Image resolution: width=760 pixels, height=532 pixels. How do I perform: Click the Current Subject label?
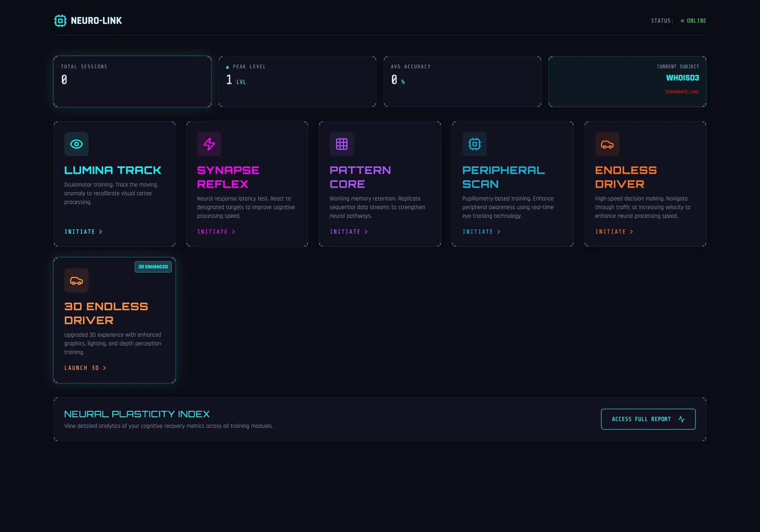coord(678,67)
